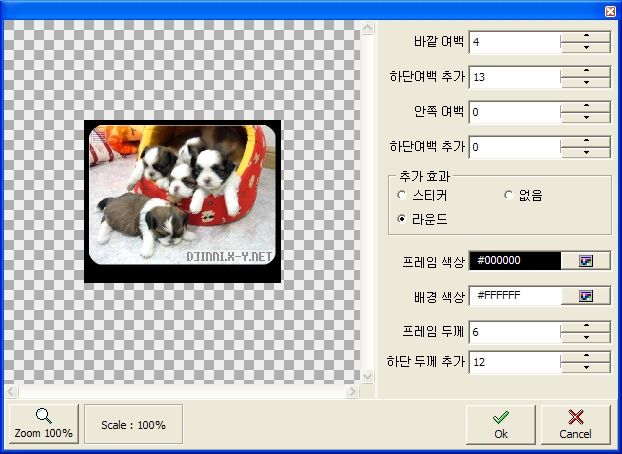Decrease 하단여백 추가 value under 안쪽 여백
The image size is (622, 454).
click(586, 152)
